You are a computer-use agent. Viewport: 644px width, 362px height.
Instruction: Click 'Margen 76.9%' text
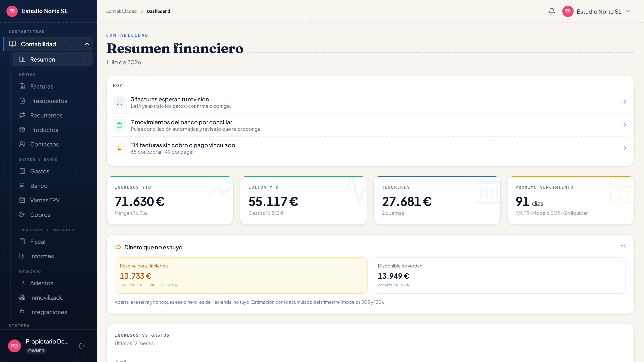(131, 213)
